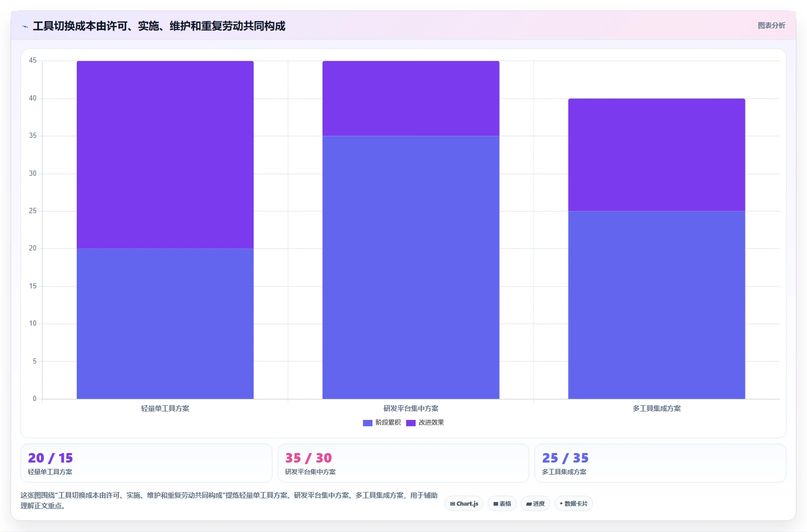Select the blue bar for 研发平台集中方案

[x=411, y=267]
